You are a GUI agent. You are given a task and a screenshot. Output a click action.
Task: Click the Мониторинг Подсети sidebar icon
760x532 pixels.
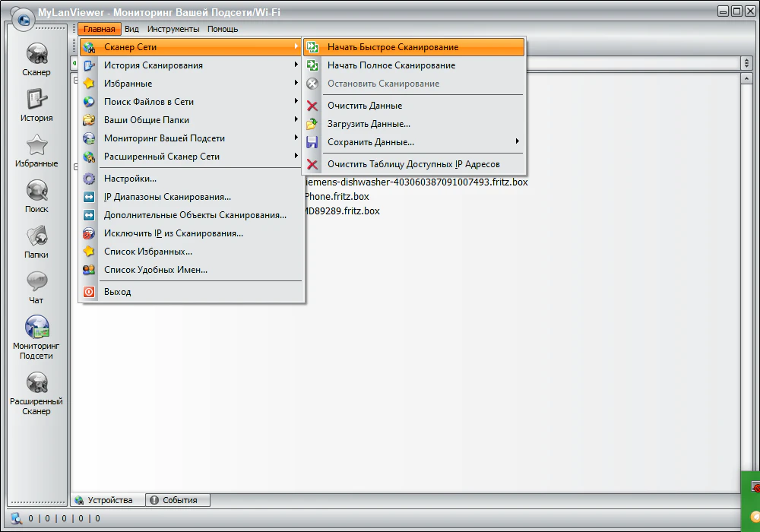click(36, 328)
